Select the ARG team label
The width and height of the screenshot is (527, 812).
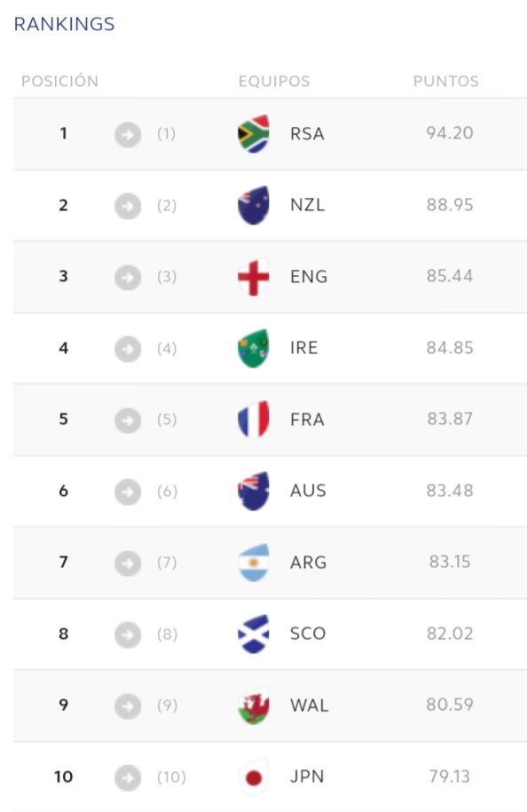(308, 563)
